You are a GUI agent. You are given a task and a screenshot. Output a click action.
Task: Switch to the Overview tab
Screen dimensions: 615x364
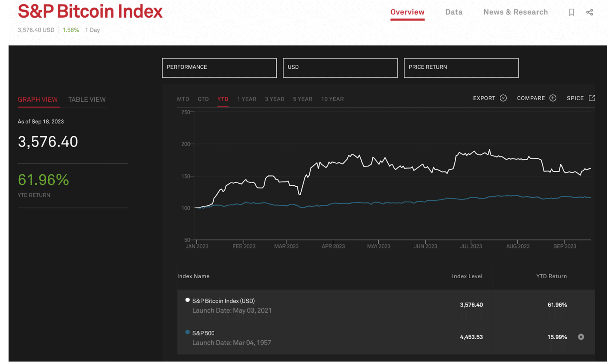coord(407,12)
